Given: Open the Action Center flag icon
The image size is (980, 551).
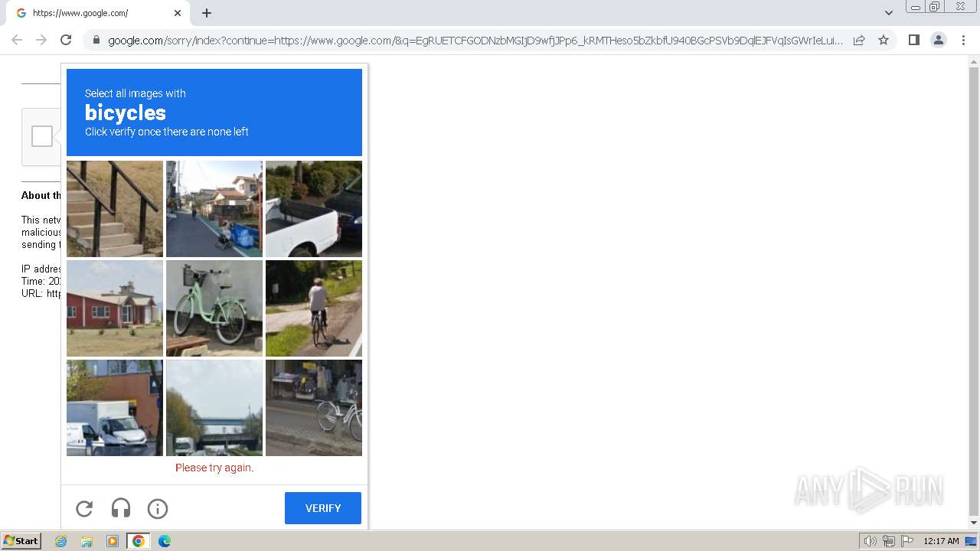Looking at the screenshot, I should (x=907, y=541).
